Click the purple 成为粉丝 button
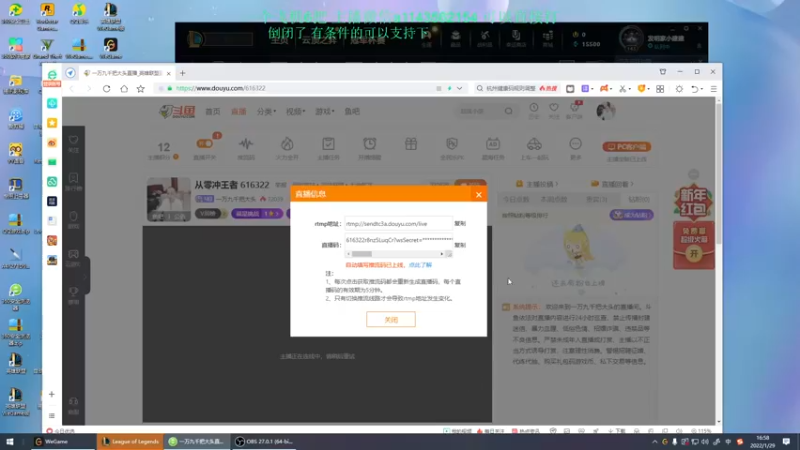This screenshot has height=450, width=800. 631,215
